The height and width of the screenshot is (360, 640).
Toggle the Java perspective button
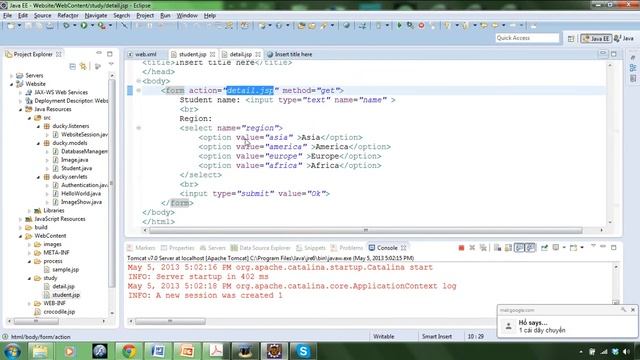[x=624, y=38]
